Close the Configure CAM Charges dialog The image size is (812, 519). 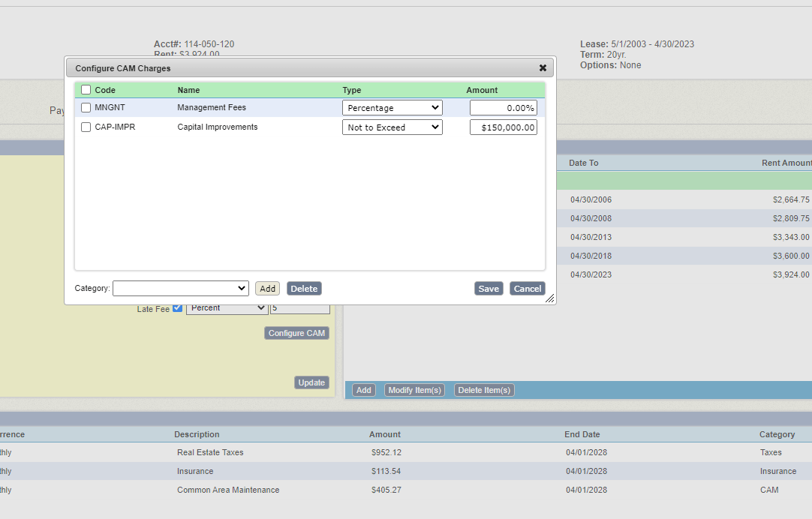click(x=543, y=67)
